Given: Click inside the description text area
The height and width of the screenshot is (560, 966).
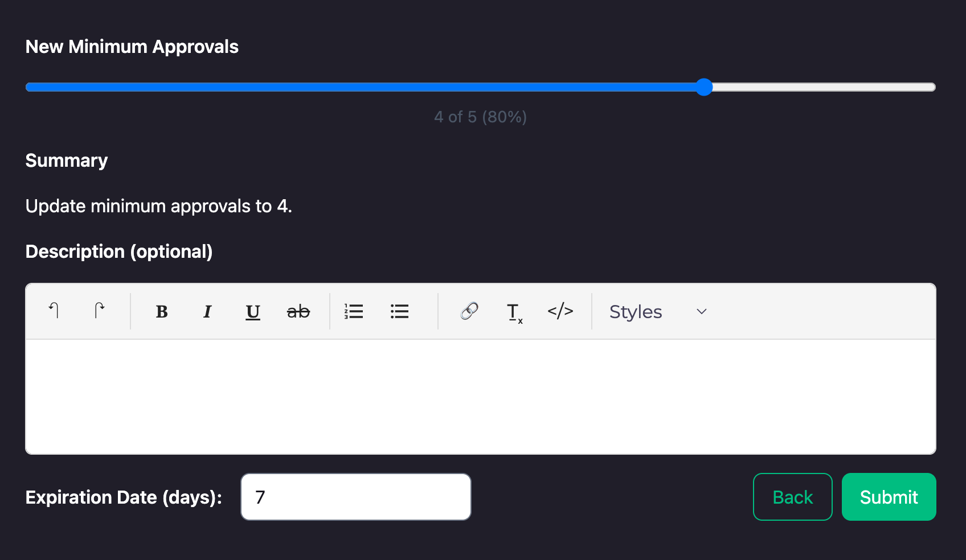Looking at the screenshot, I should 481,397.
